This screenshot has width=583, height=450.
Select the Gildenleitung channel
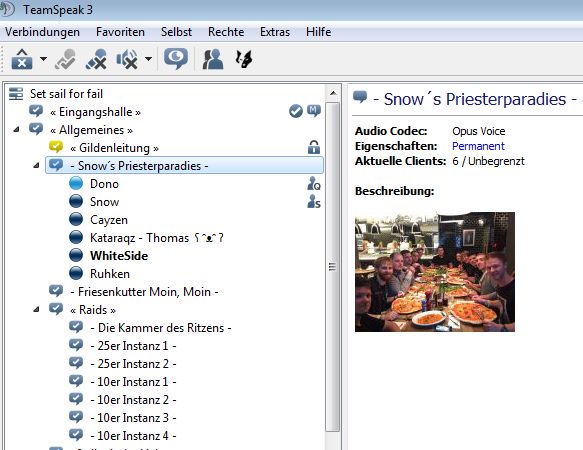(115, 148)
